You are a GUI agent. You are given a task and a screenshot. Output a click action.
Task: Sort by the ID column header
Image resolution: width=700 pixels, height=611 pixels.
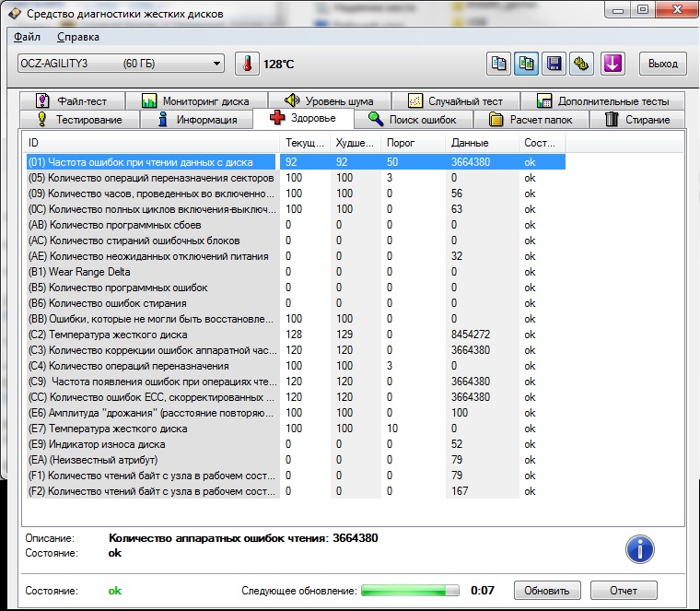pyautogui.click(x=151, y=143)
